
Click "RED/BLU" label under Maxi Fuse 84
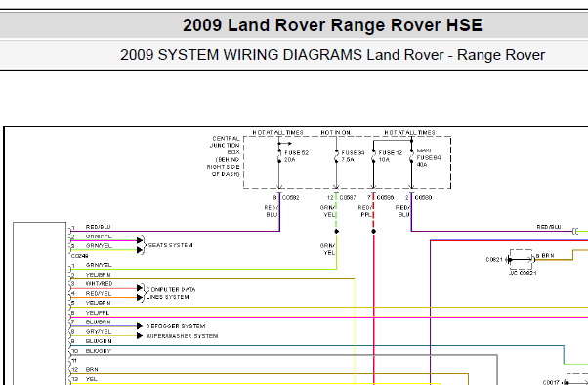click(x=402, y=211)
